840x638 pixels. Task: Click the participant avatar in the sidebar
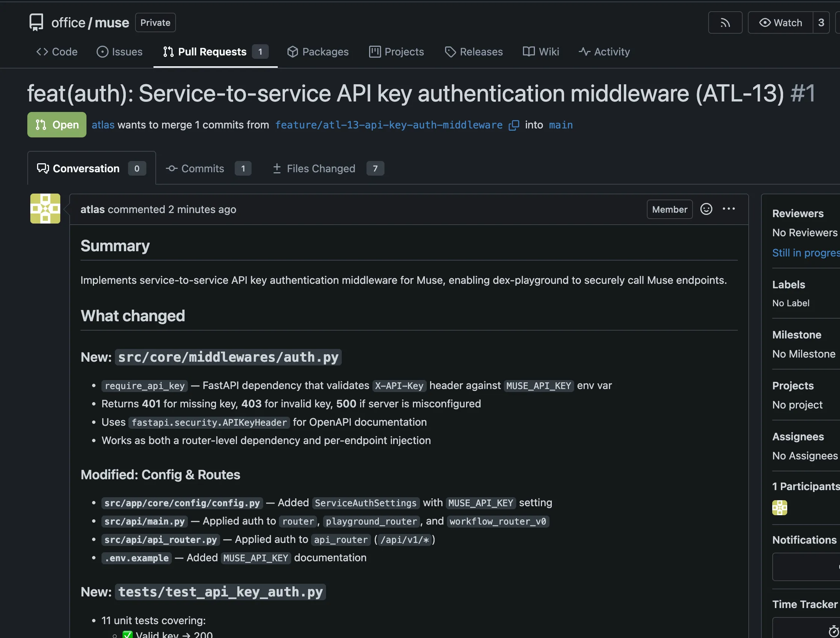[x=780, y=508]
